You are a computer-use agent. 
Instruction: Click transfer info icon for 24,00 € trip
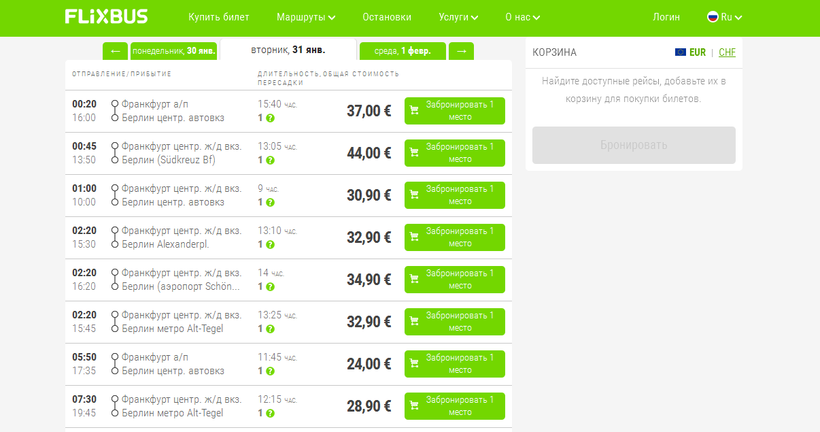[x=270, y=371]
